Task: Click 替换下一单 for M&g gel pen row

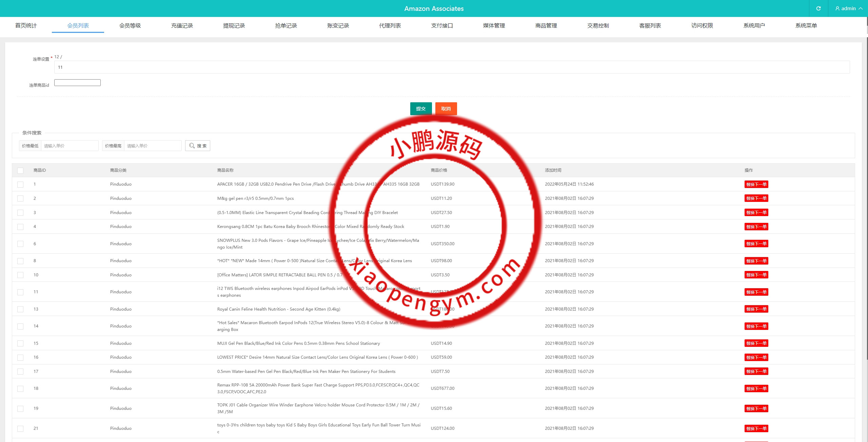Action: (756, 198)
